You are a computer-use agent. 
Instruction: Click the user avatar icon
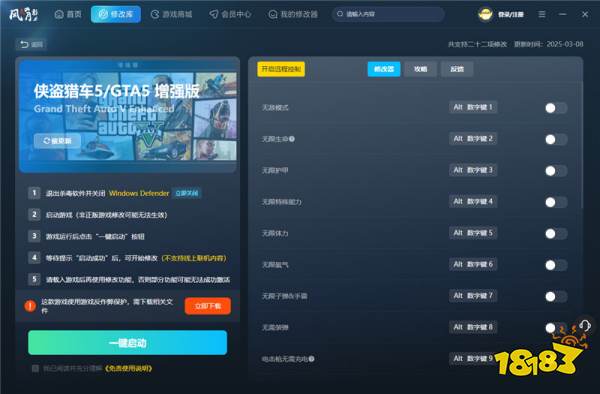[485, 15]
